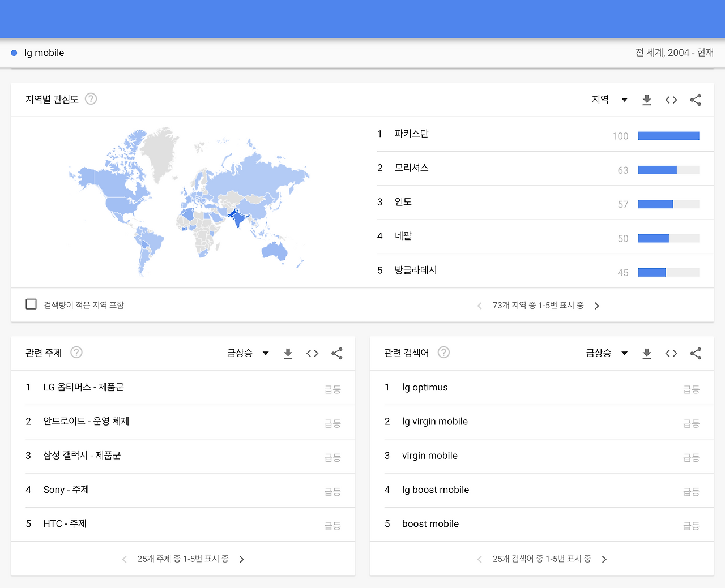725x588 pixels.
Task: Open the 지역 dropdown in 지역별 관심도
Action: click(609, 100)
